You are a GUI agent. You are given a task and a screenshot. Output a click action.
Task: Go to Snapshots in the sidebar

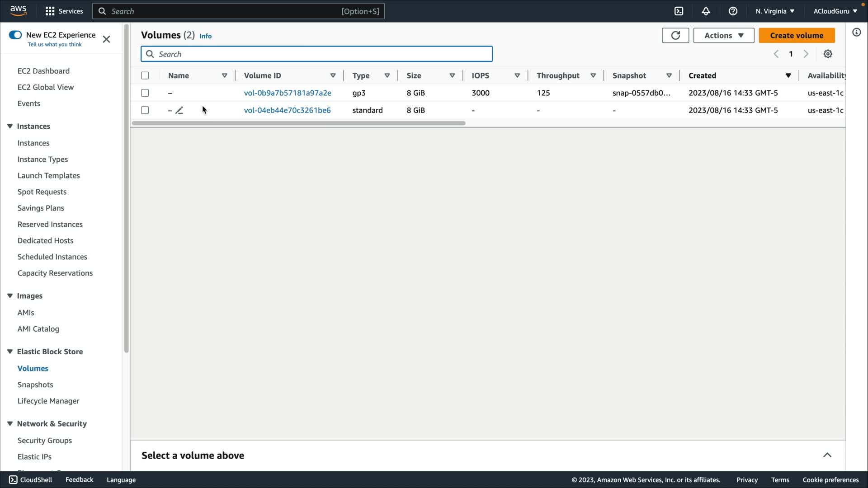(35, 385)
